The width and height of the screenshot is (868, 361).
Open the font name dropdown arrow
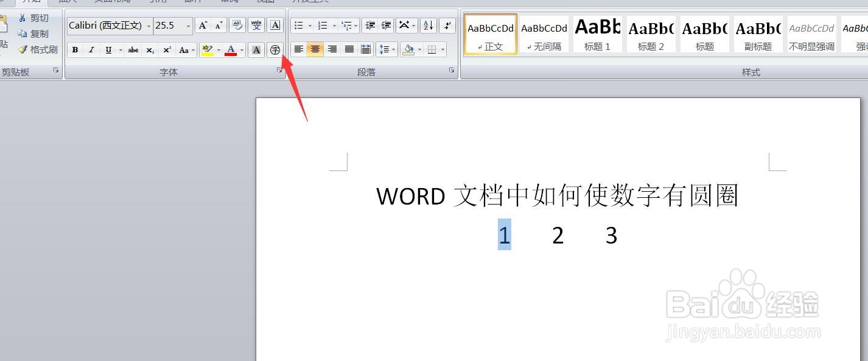(x=149, y=26)
